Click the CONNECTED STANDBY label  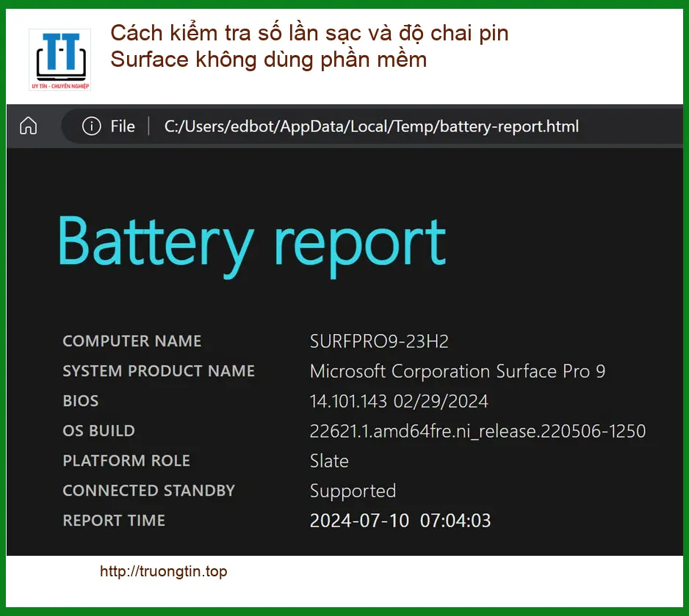(x=149, y=490)
